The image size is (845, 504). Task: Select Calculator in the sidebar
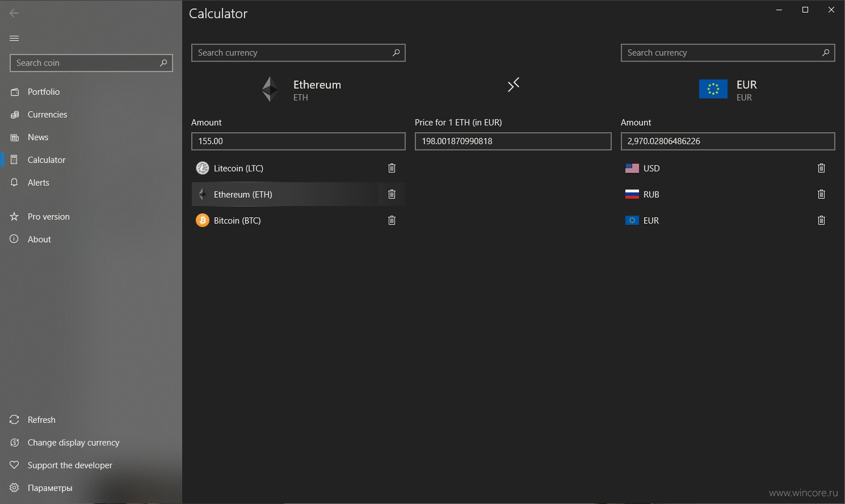pos(91,159)
